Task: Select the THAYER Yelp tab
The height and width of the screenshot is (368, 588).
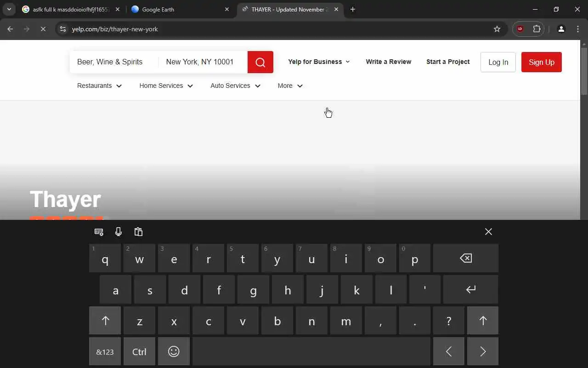Action: click(290, 9)
